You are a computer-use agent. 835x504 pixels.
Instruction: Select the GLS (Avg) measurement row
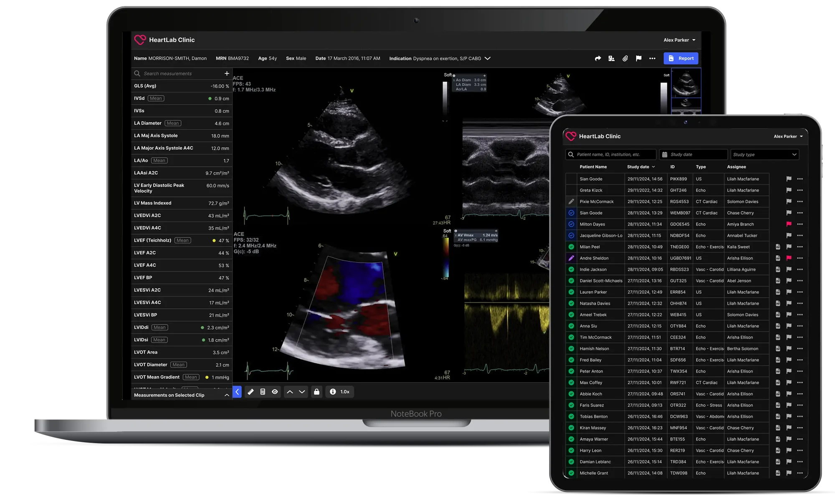(182, 86)
